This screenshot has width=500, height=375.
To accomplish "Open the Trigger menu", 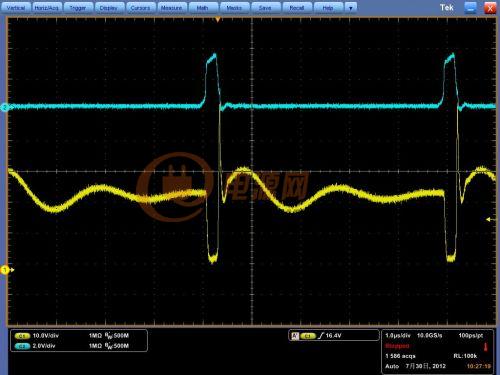I will 78,7.
